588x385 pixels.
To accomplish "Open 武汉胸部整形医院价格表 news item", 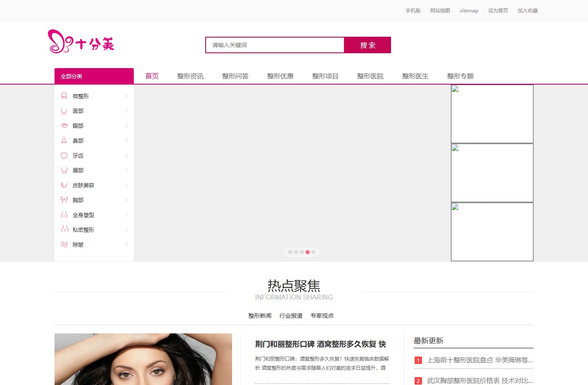I will (x=480, y=381).
